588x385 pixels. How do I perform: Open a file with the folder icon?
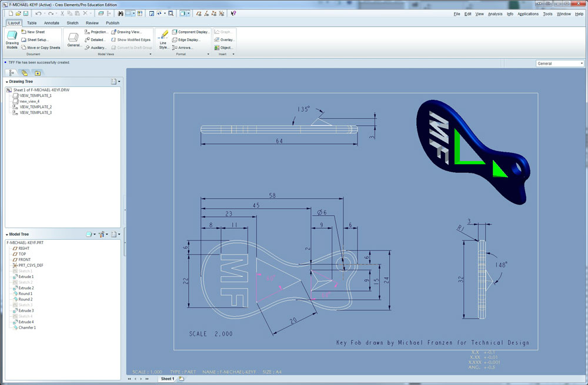(x=18, y=14)
